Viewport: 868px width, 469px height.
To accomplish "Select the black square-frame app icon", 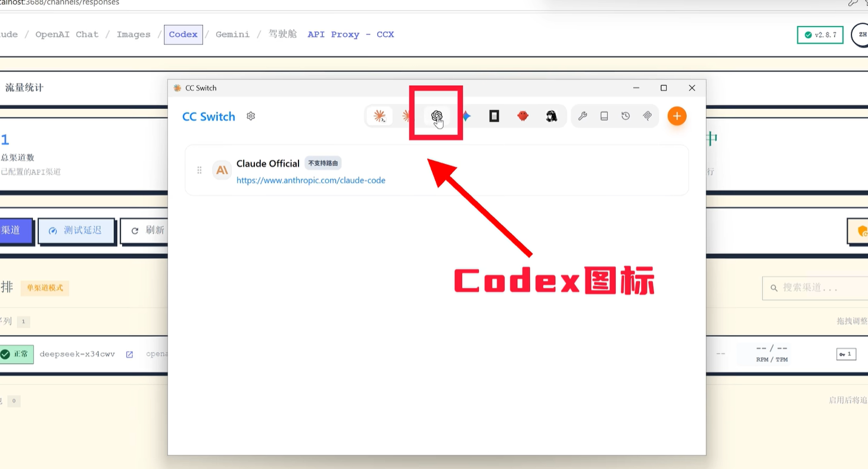I will (494, 116).
